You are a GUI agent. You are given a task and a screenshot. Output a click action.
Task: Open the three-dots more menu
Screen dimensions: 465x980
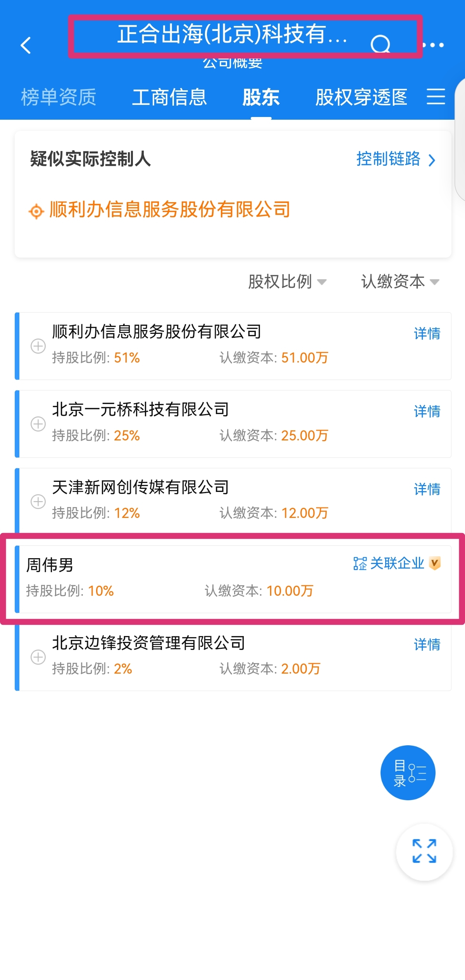coord(433,45)
